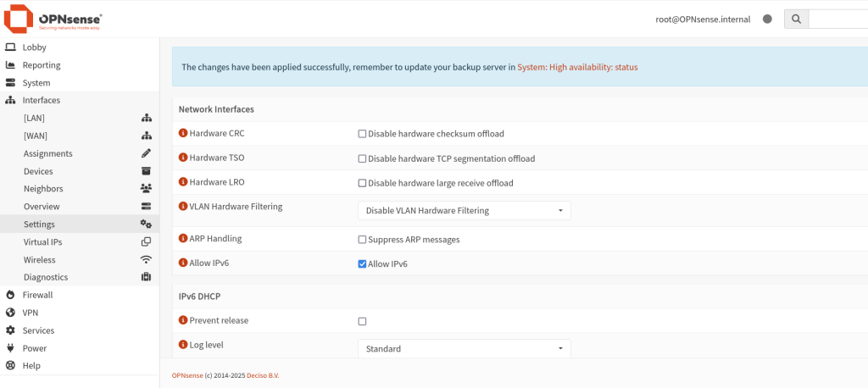Click info icon beside VLAN Hardware Filtering
Image resolution: width=868 pixels, height=388 pixels.
(182, 206)
